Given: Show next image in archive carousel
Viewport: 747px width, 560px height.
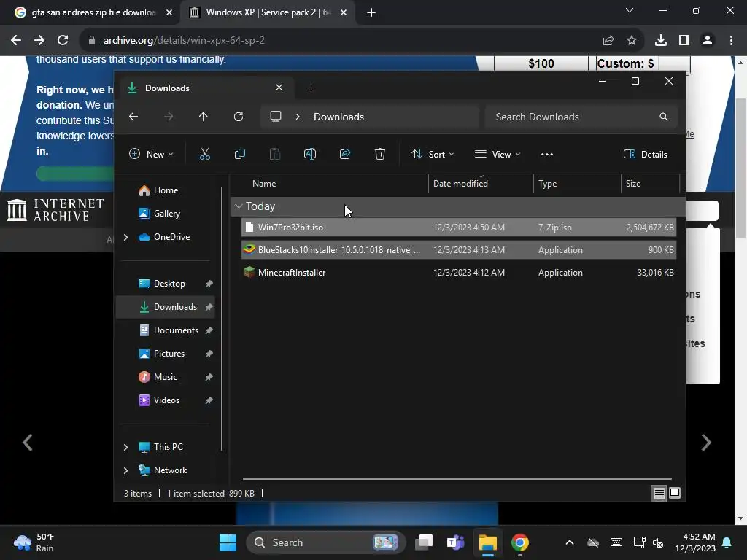Looking at the screenshot, I should point(706,443).
